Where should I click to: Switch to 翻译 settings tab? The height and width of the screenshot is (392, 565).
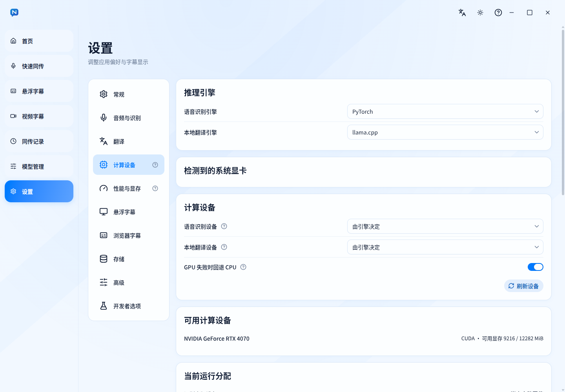pyautogui.click(x=129, y=141)
